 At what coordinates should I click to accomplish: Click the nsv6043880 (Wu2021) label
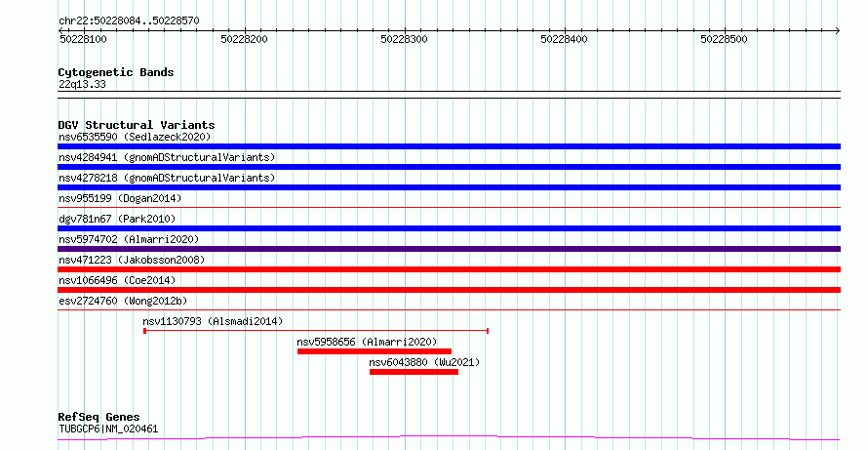click(424, 362)
